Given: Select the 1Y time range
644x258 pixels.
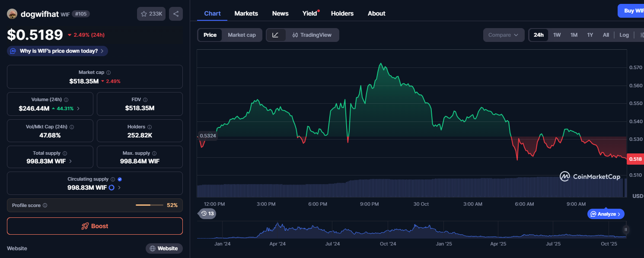Looking at the screenshot, I should (x=590, y=35).
